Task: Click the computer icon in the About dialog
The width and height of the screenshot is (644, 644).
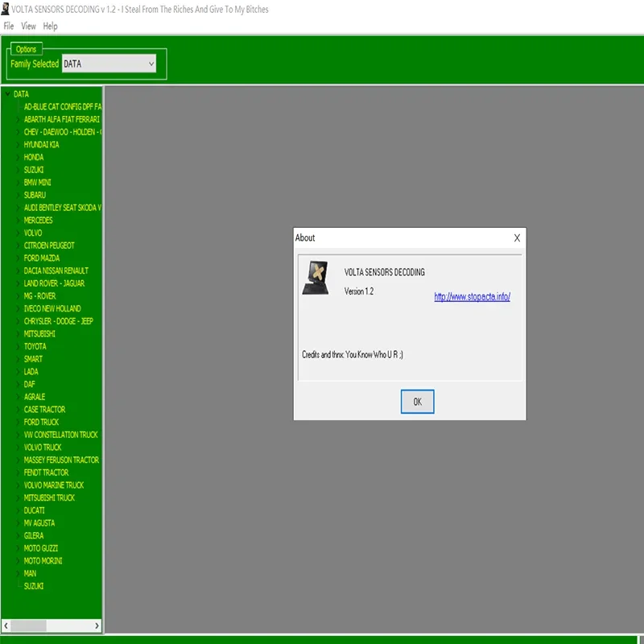Action: tap(316, 278)
